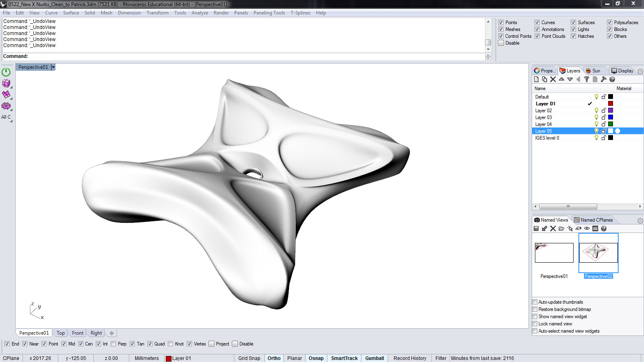Click the filmstrip animation icon in Named Views
Screen dimensions: 644x362
pos(595,228)
